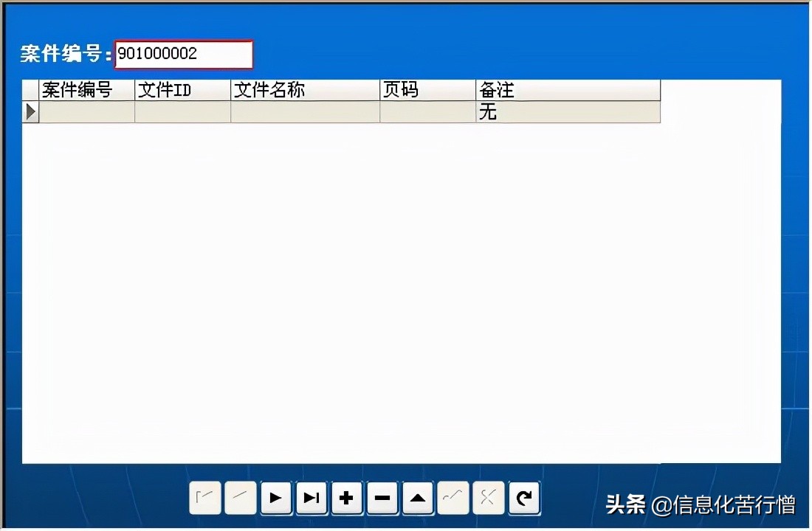Delete current record with minus button
This screenshot has width=812, height=531.
click(x=382, y=498)
